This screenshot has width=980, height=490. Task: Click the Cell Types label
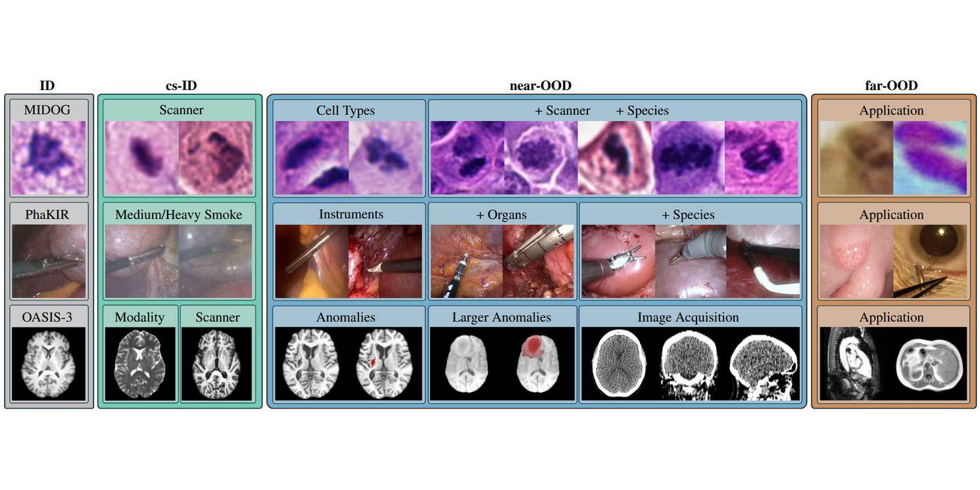(345, 110)
